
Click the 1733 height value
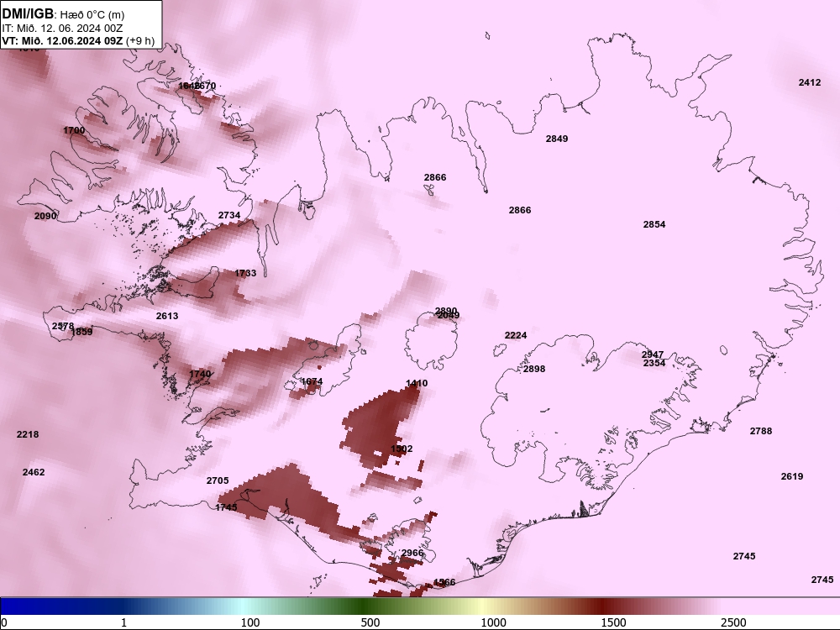click(245, 273)
